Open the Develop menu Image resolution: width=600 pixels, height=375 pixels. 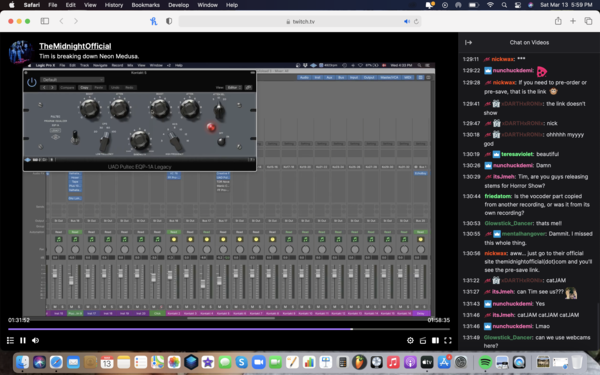coord(179,5)
